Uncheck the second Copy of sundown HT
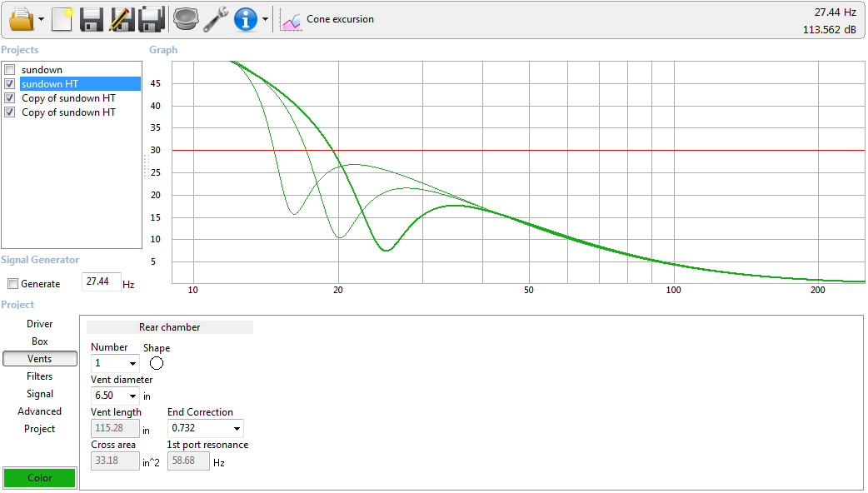868x493 pixels. pyautogui.click(x=9, y=112)
